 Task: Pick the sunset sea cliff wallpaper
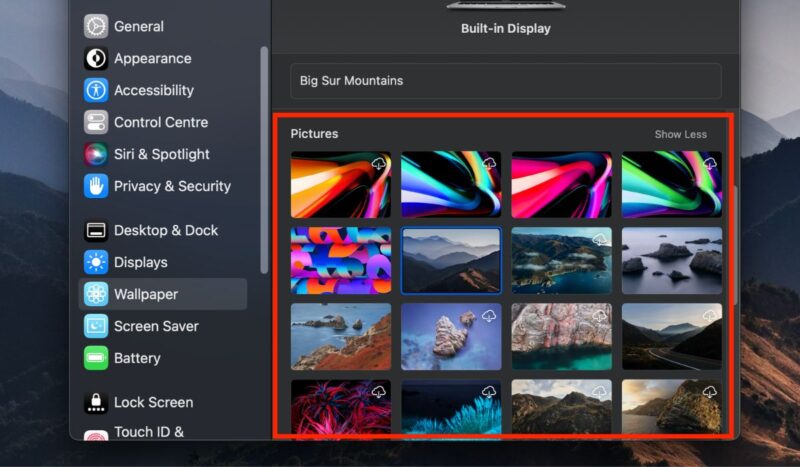[x=671, y=407]
